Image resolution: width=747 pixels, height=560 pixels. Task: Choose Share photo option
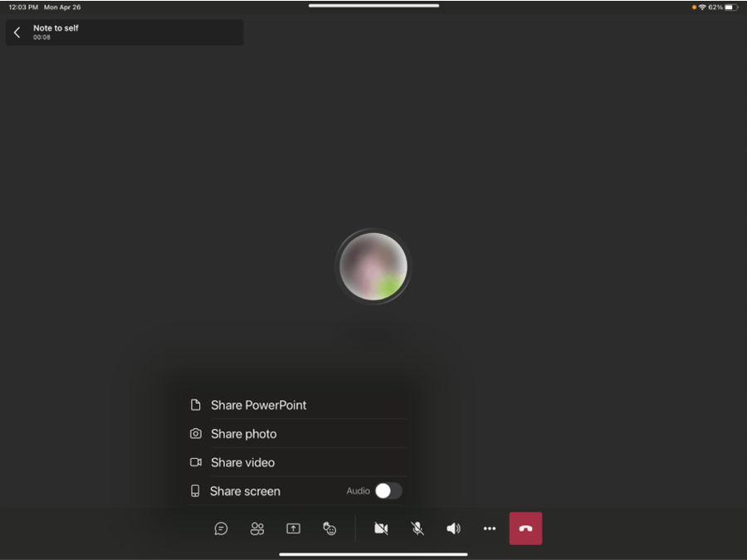243,434
